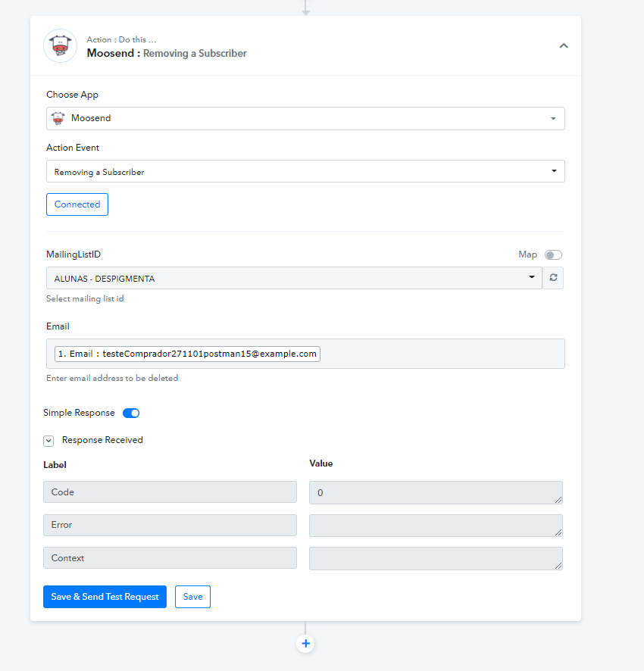Click the Moosend cow logo in header

[61, 45]
